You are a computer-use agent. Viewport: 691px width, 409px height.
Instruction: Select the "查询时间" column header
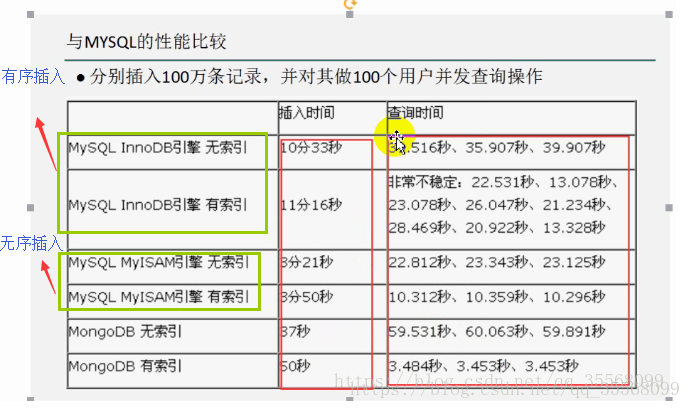tap(416, 113)
